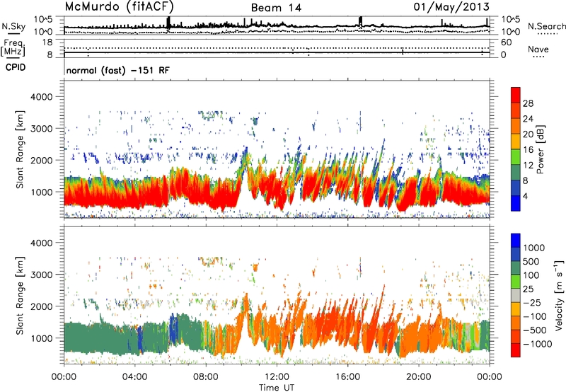Click the -1000 tick on velocity colorbar

pos(538,344)
